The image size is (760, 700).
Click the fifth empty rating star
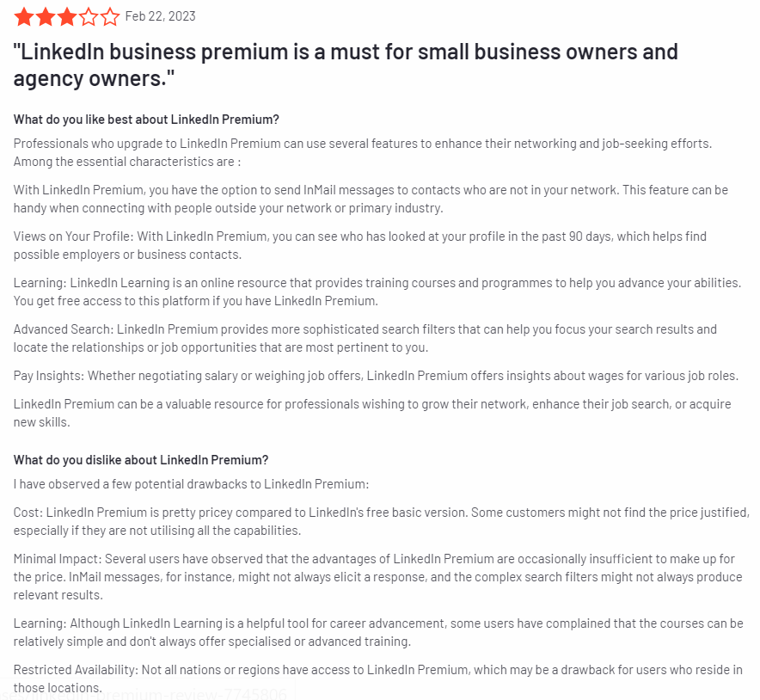(x=110, y=17)
